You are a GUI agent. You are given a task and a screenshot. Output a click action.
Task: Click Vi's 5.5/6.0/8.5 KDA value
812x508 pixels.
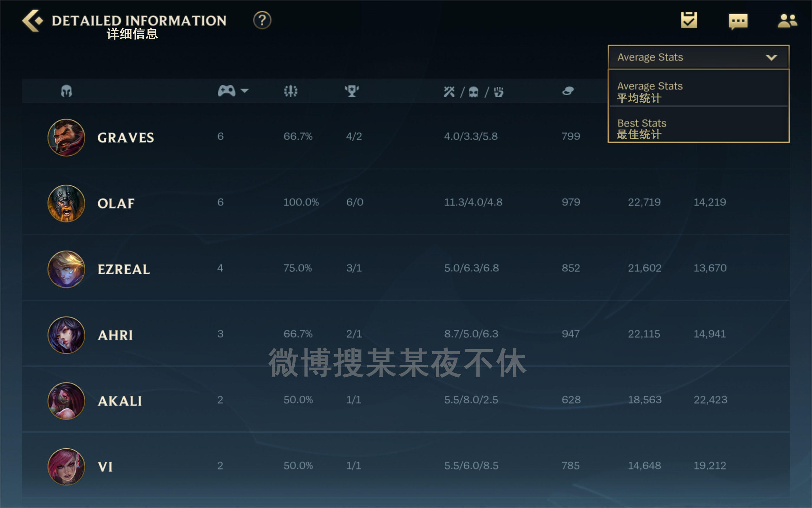click(x=471, y=465)
